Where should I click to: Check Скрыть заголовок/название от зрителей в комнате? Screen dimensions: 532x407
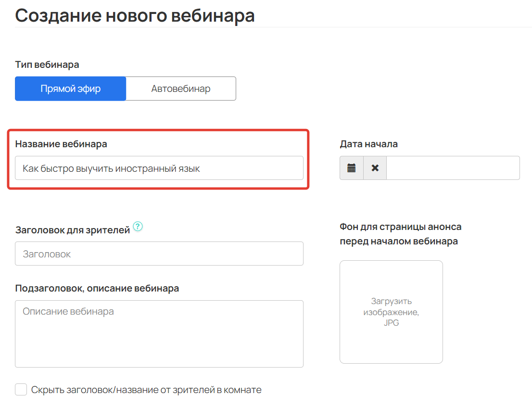[21, 390]
